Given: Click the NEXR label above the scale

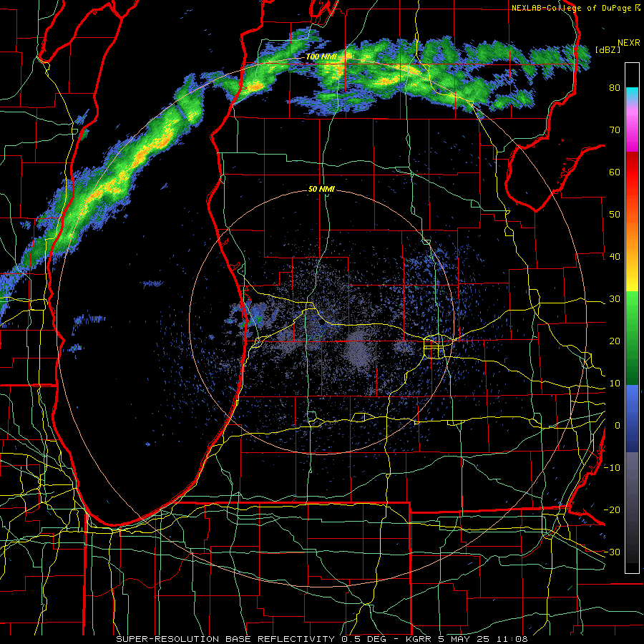Looking at the screenshot, I should click(628, 43).
